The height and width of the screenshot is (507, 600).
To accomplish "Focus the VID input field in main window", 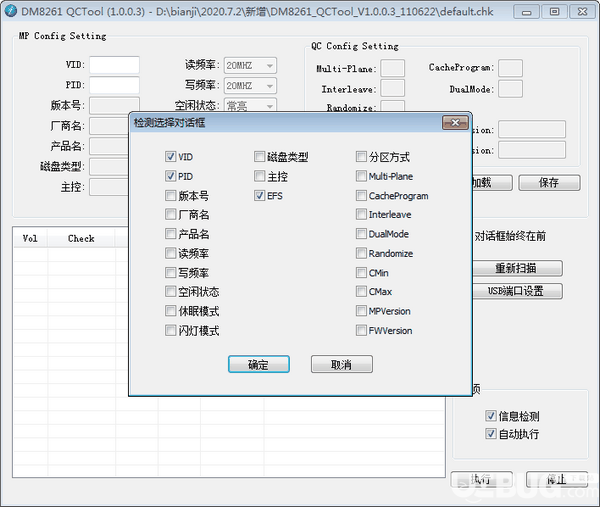I will coord(114,65).
